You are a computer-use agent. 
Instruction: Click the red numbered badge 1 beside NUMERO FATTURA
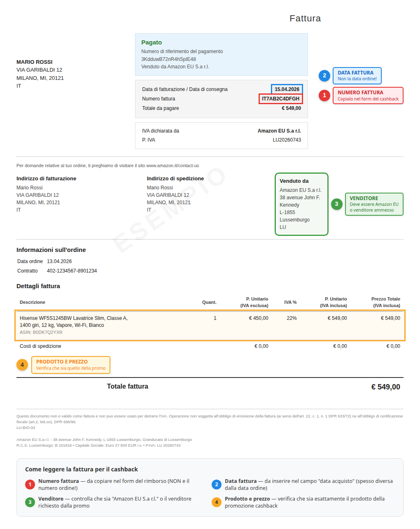[x=324, y=95]
